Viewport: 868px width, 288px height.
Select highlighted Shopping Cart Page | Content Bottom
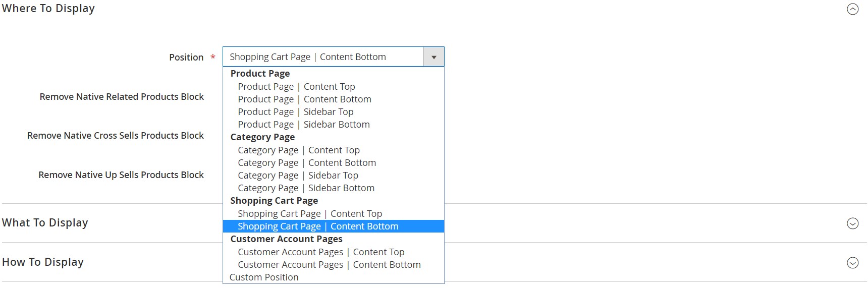coord(334,226)
